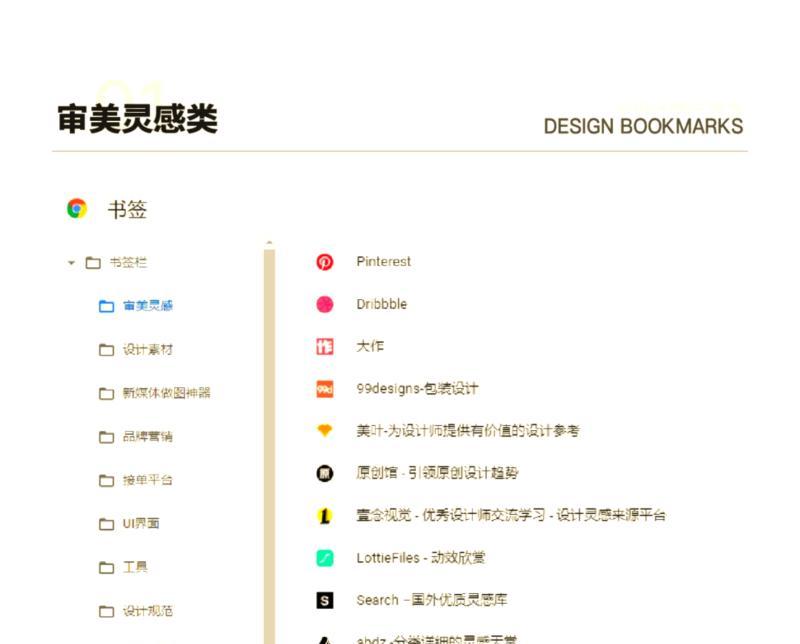Open the 品牌营销 folder label

[x=148, y=436]
